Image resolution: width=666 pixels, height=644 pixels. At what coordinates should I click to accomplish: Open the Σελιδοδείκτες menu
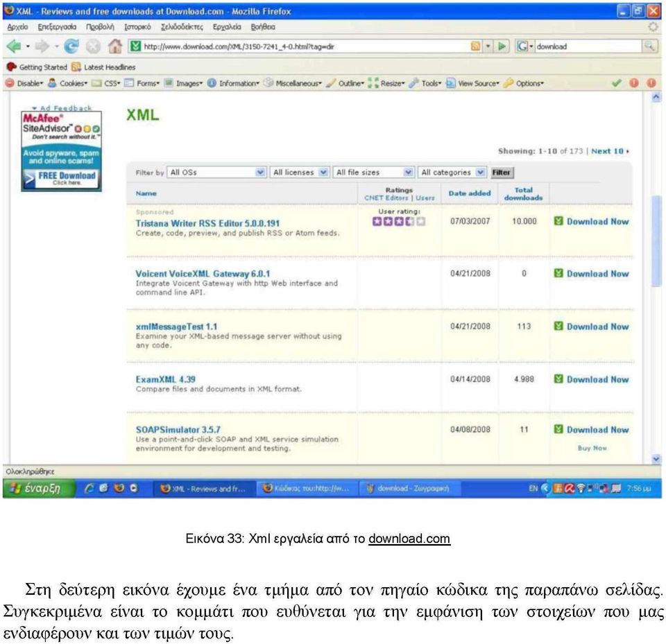182,27
